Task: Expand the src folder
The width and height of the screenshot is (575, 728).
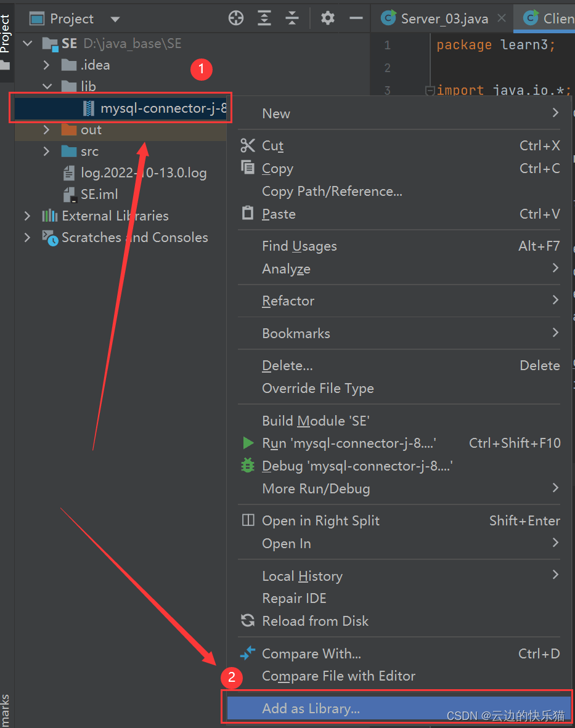Action: [47, 152]
